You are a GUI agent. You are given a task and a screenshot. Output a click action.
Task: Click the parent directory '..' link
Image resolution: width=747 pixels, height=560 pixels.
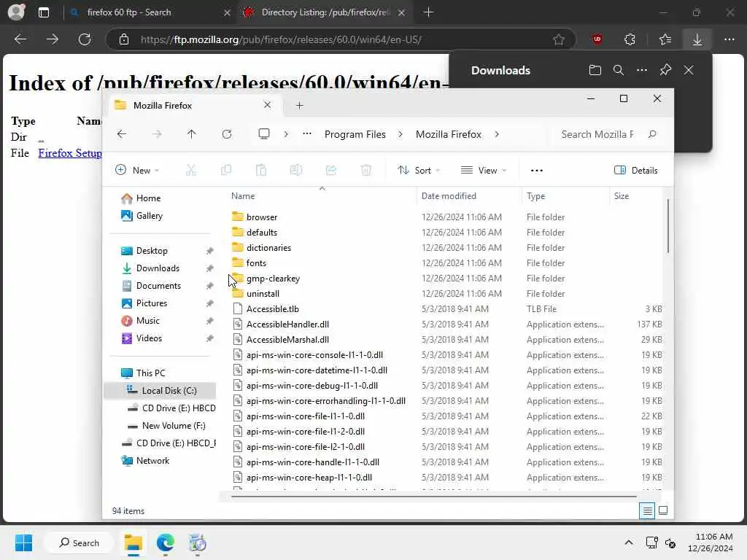[41, 137]
